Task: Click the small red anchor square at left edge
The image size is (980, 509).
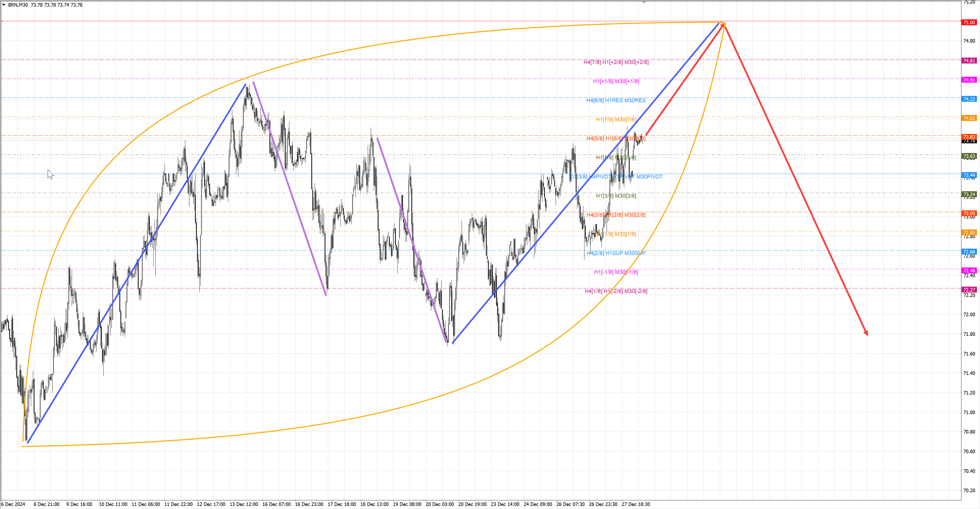Action: pos(2,21)
